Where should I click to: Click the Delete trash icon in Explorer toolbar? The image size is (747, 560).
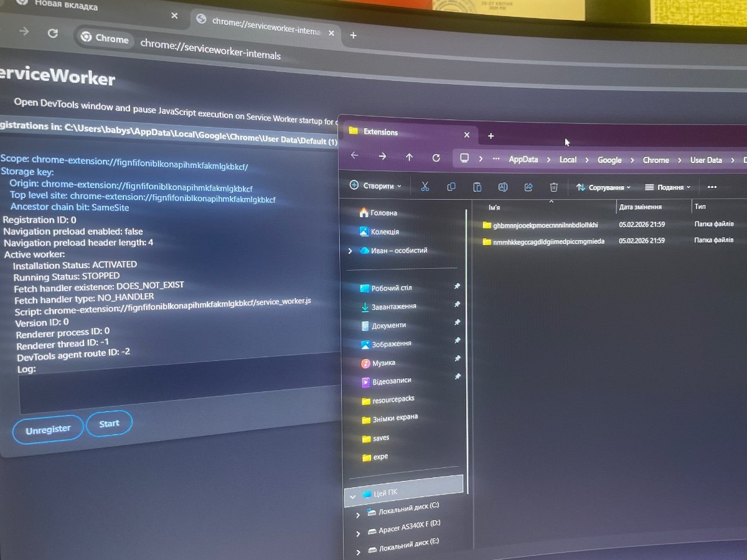point(553,187)
